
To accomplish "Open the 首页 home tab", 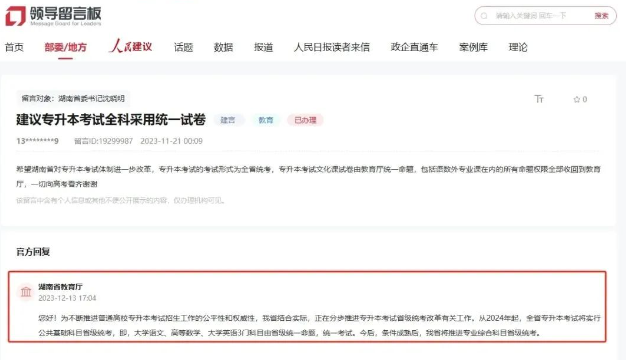I will [x=14, y=47].
